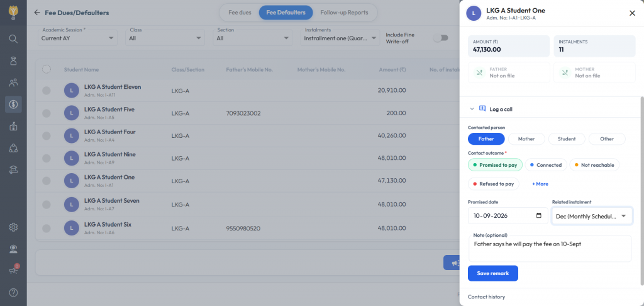Select Not reachable contact outcome
The image size is (644, 306).
(594, 165)
